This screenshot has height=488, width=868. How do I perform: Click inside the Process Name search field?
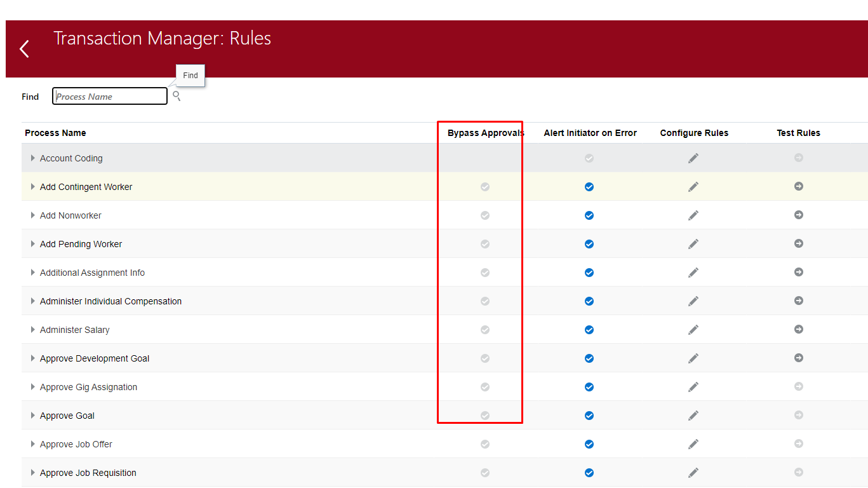(x=109, y=96)
